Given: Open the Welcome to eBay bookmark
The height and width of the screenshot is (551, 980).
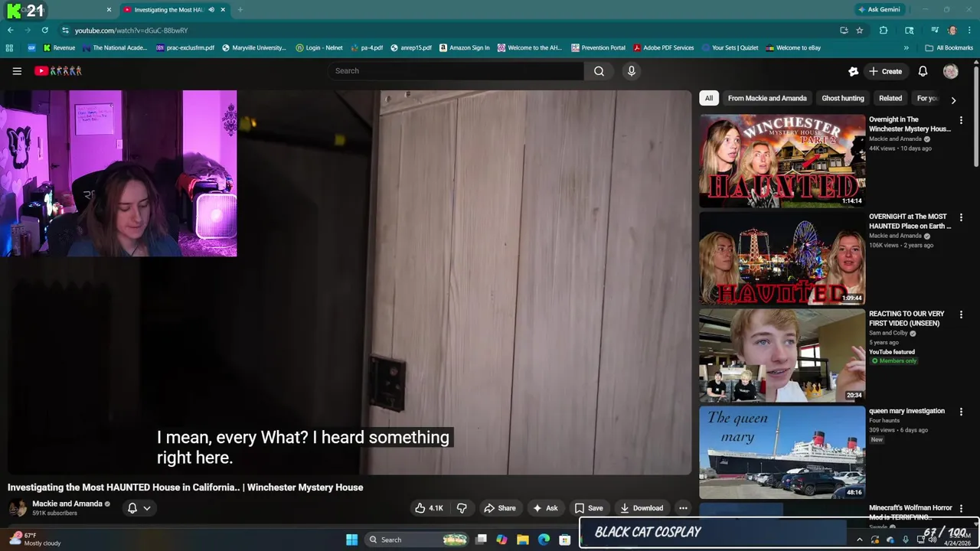Looking at the screenshot, I should coord(793,47).
